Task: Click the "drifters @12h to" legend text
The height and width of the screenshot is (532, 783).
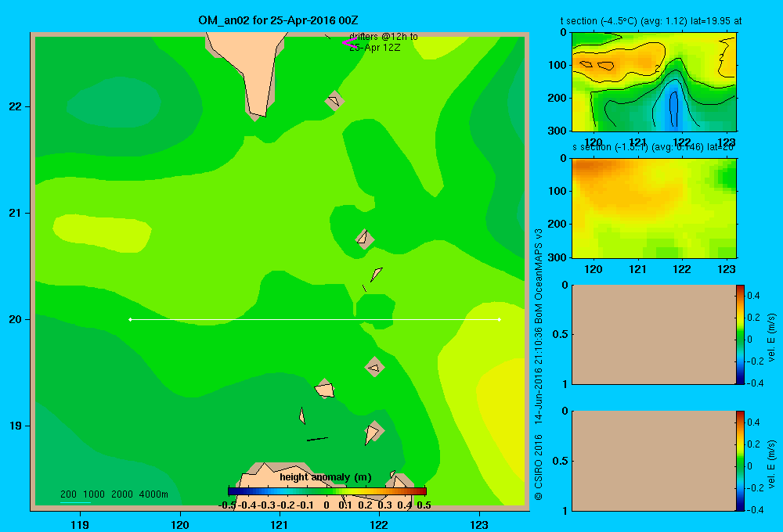Action: (x=384, y=37)
